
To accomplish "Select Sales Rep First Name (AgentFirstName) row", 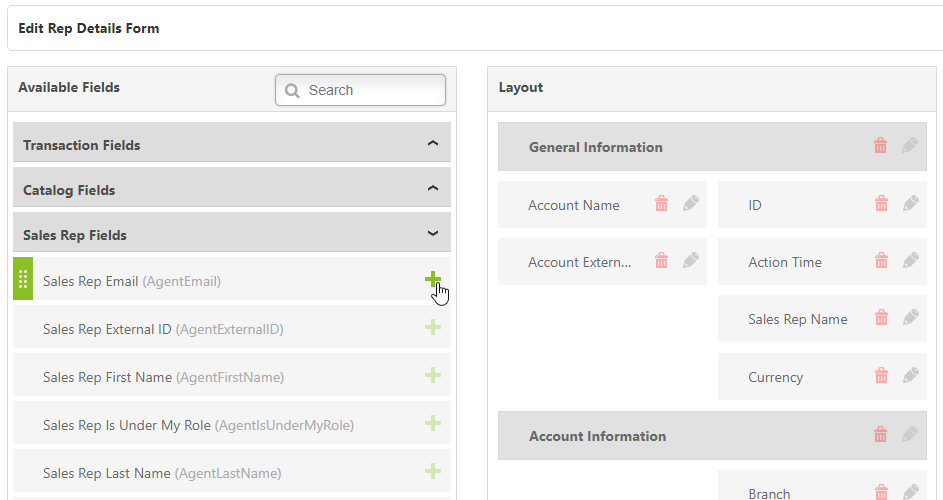I will [x=232, y=375].
